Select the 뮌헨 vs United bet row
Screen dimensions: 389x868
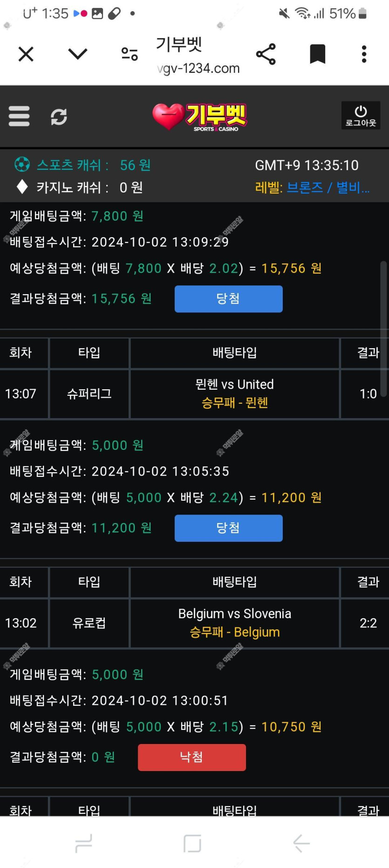click(x=194, y=394)
